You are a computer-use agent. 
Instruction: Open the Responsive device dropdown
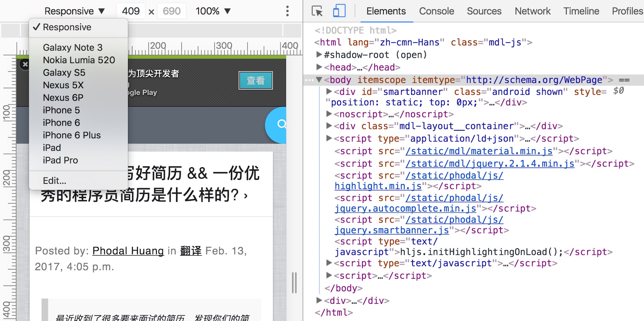tap(74, 11)
